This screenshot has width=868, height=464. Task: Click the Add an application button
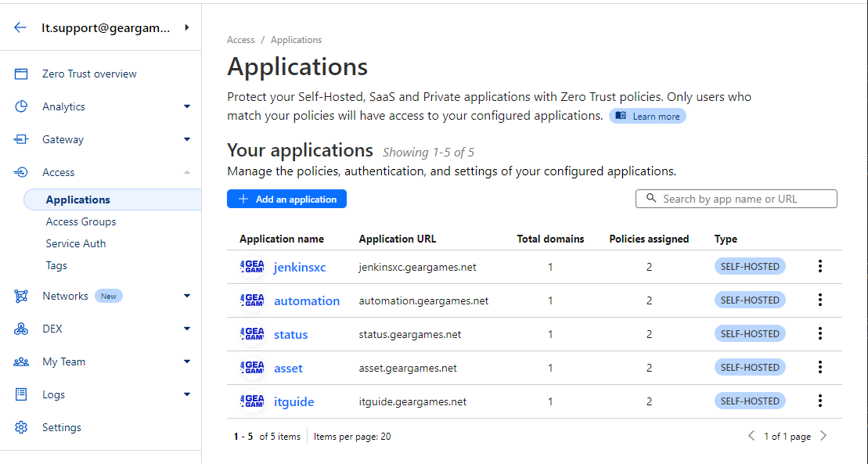(286, 200)
